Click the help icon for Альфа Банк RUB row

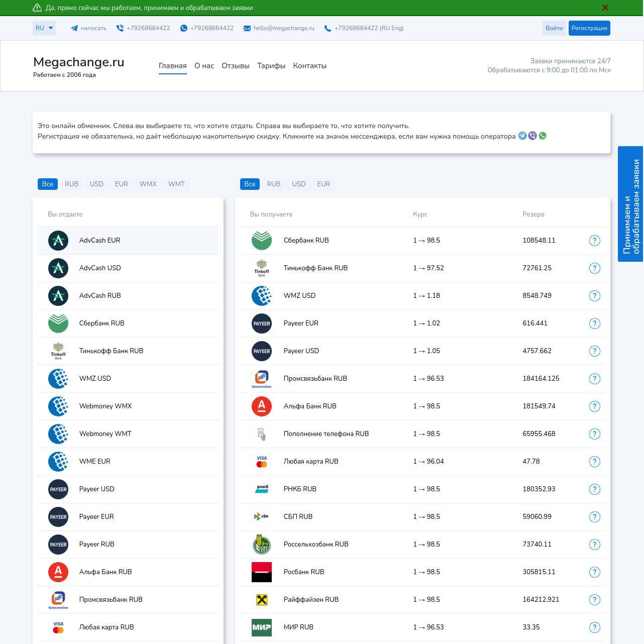[594, 406]
